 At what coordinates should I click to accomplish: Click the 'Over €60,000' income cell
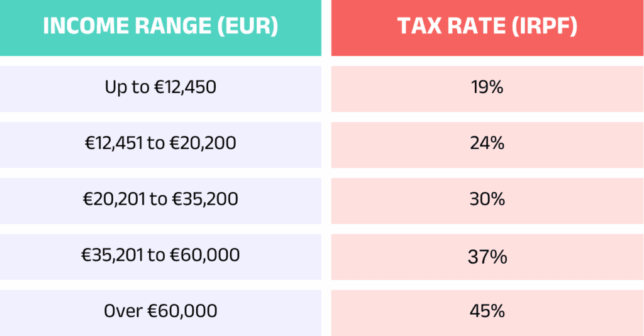(x=160, y=311)
